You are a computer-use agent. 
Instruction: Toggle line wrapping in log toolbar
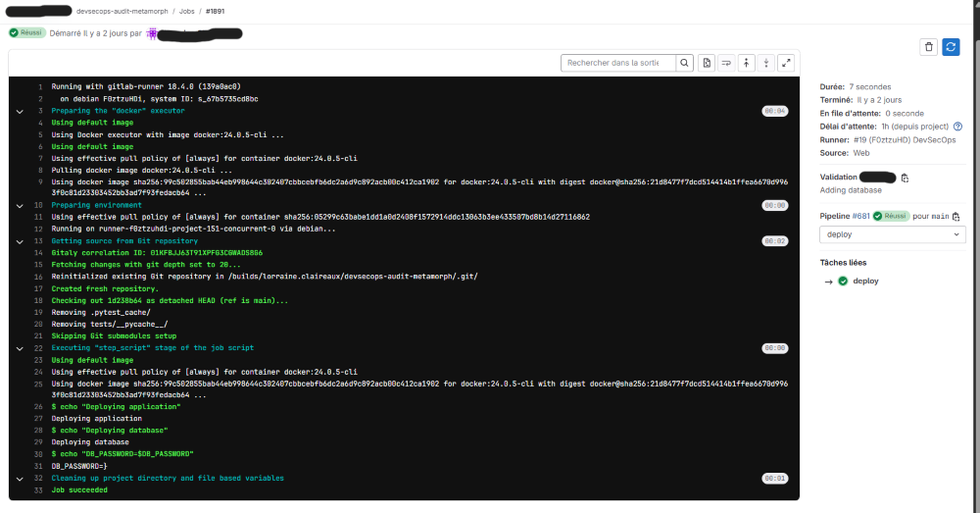[x=727, y=63]
